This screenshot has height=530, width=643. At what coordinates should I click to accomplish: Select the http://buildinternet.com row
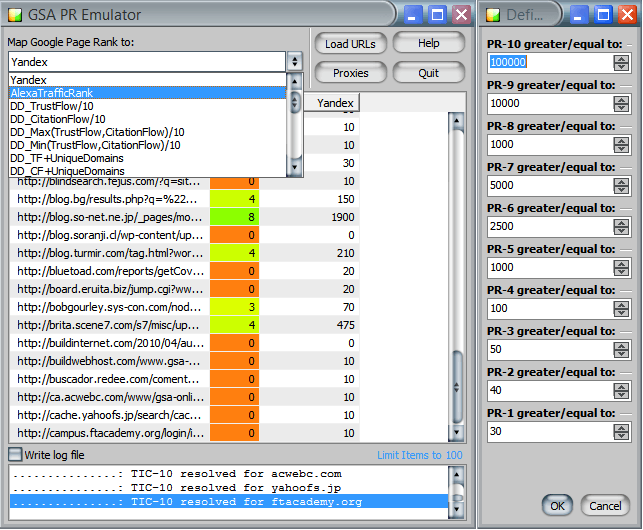pyautogui.click(x=185, y=343)
